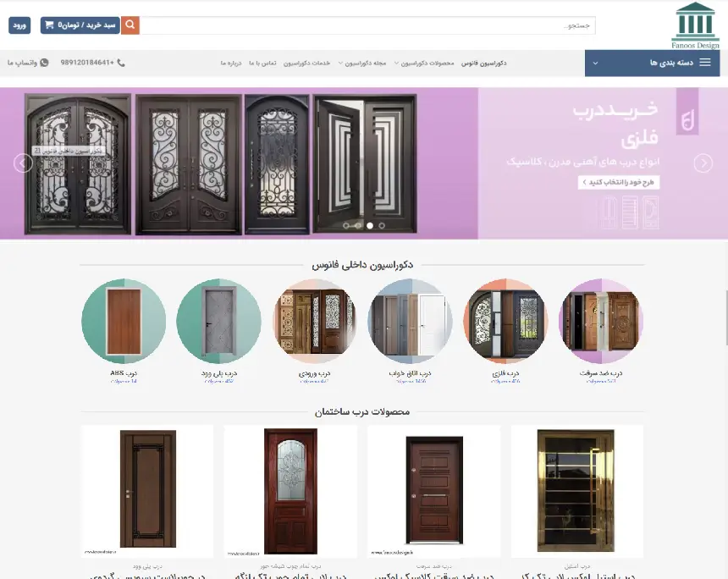Click the ورود login button
This screenshot has height=579, width=728.
pos(19,25)
